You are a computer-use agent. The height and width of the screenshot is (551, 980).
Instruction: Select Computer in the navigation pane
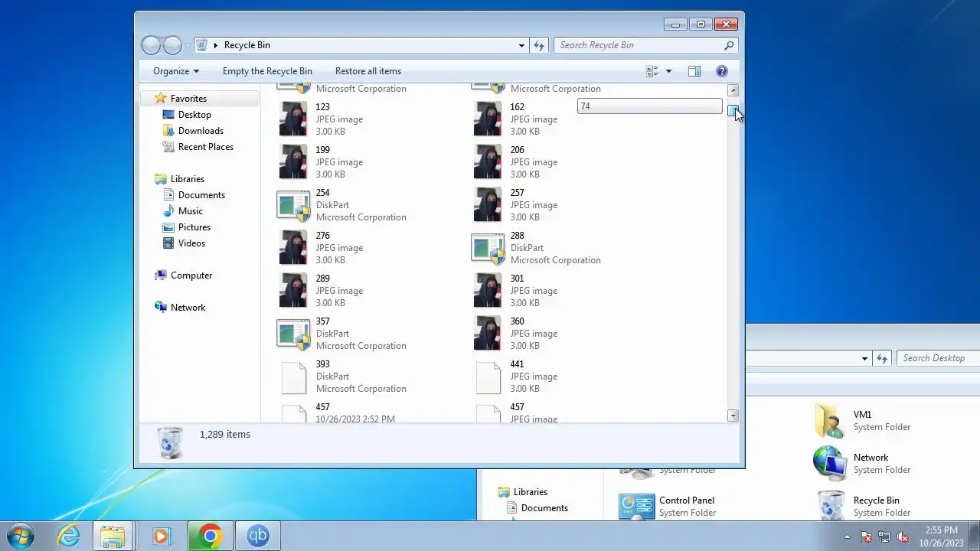(x=191, y=275)
